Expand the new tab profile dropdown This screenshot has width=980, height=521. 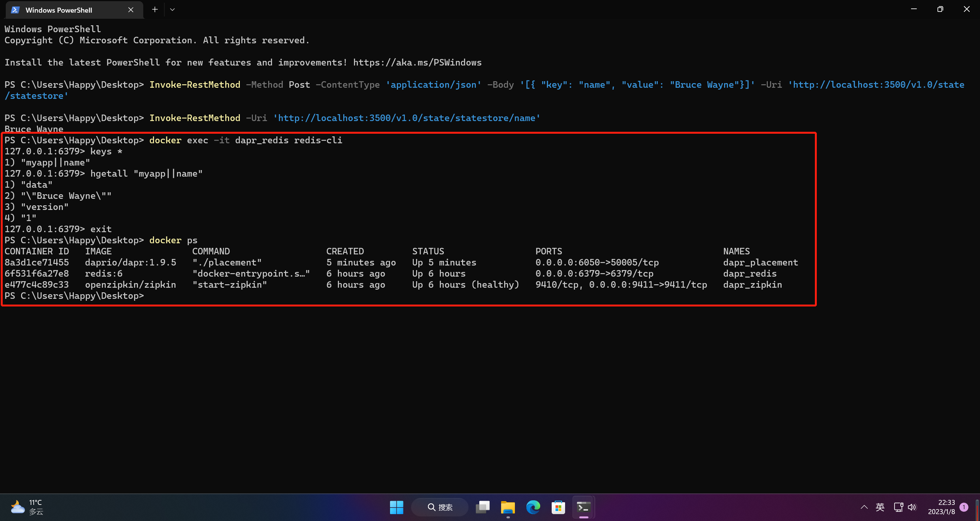coord(172,10)
